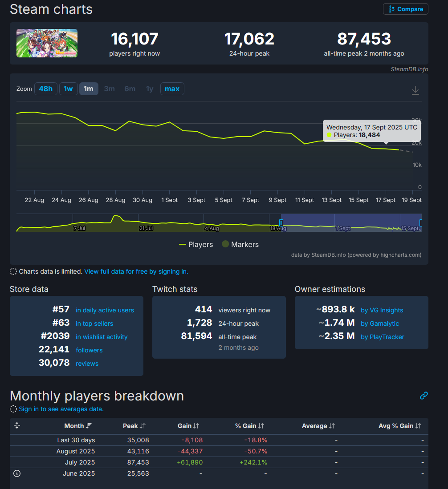448x489 pixels.
Task: Open 'in wishlist activity' link
Action: click(102, 337)
